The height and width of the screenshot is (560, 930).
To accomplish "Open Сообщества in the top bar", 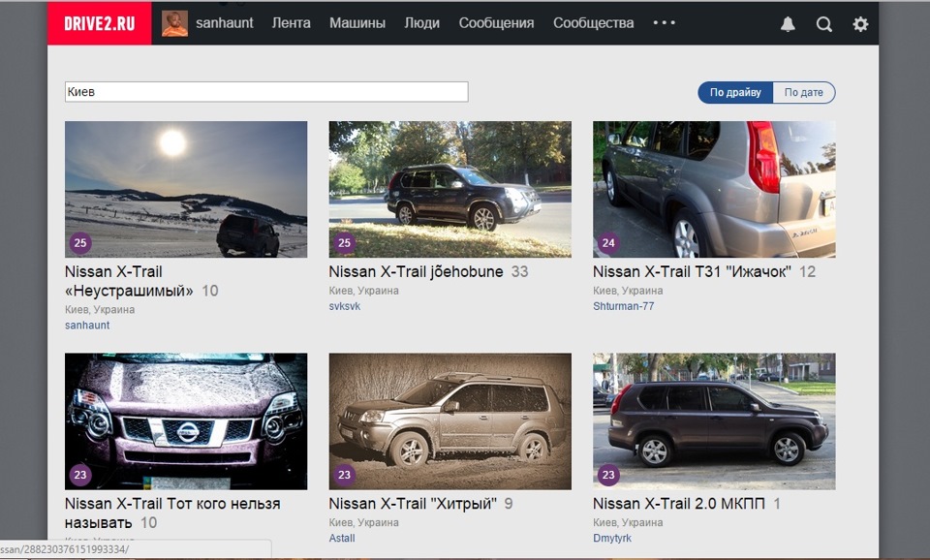I will coord(594,23).
